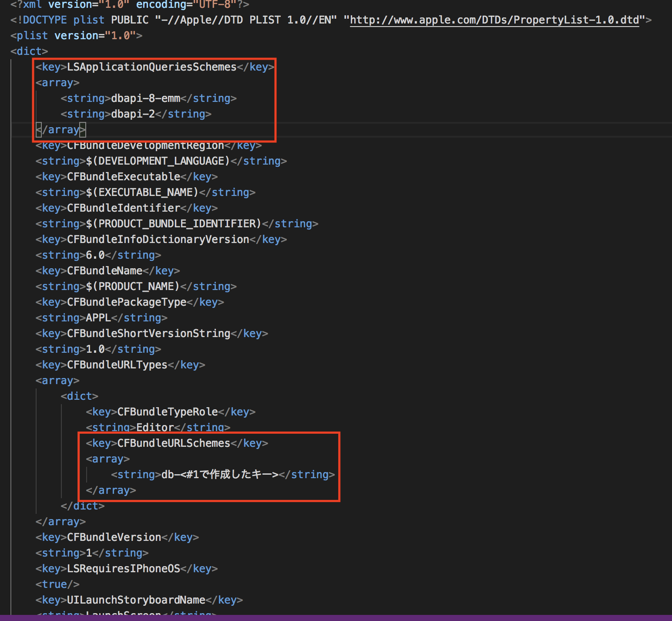Click the $(EXECUTABLE_NAME) value
The height and width of the screenshot is (621, 672).
point(142,192)
